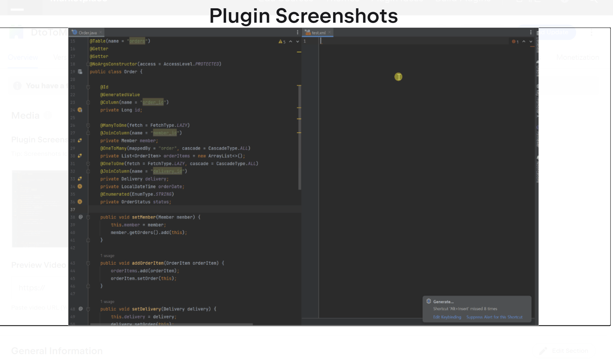Jump to next error in test.xml
This screenshot has height=364, width=613.
[x=531, y=42]
